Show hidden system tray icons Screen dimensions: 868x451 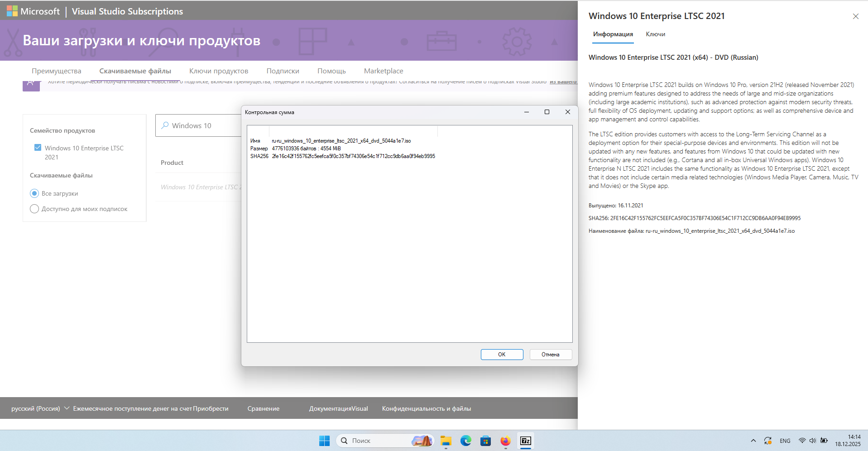point(753,441)
